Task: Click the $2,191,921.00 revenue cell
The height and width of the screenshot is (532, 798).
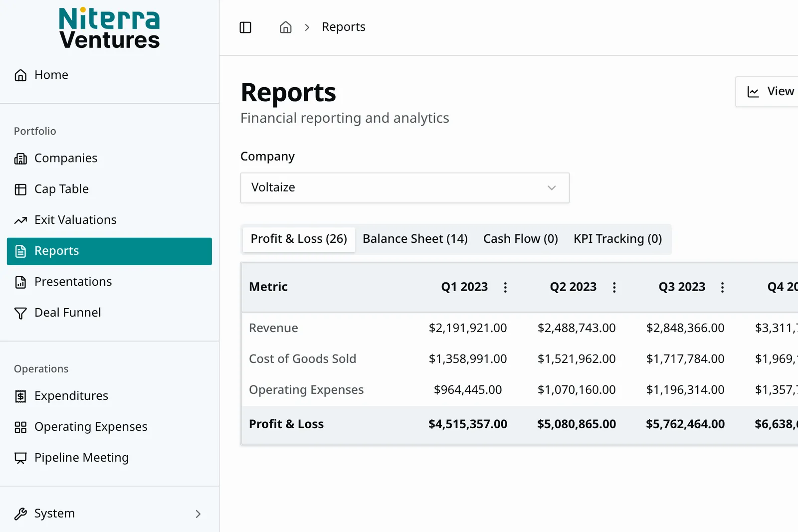Action: [x=468, y=328]
